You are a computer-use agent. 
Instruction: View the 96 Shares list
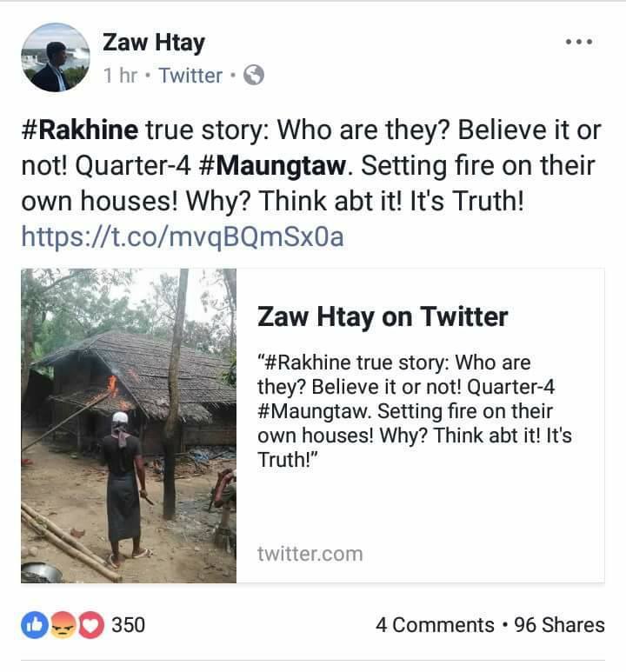tap(559, 625)
